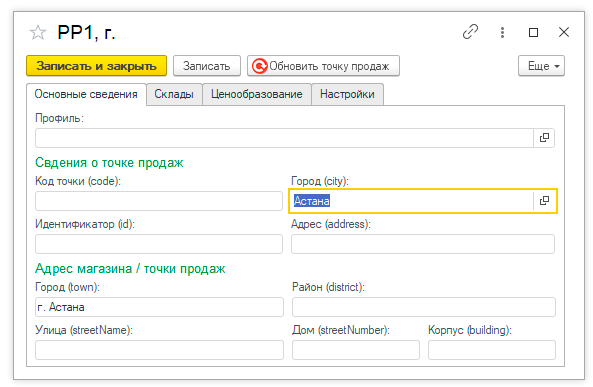Viewport: 593px width, 387px height.
Task: Copy link to this form
Action: coord(470,32)
